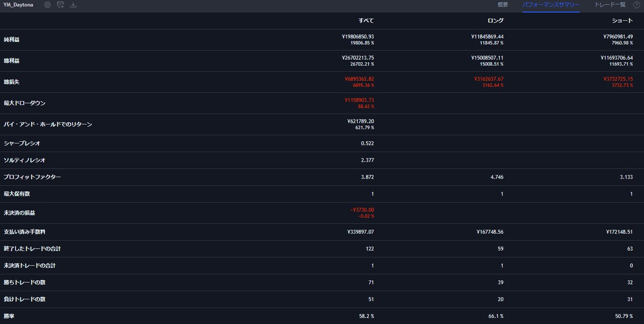The image size is (644, 324).
Task: Select the パフォーマンスサマリー tab
Action: (551, 5)
